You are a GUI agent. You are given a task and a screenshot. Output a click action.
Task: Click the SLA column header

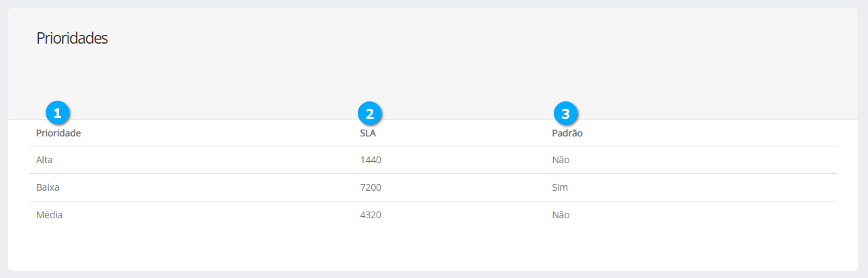point(368,133)
